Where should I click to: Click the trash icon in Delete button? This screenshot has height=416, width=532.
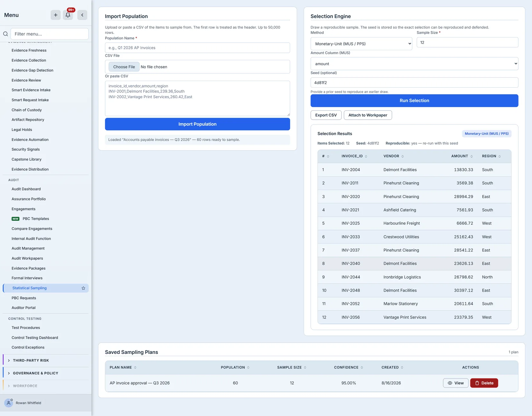[477, 383]
